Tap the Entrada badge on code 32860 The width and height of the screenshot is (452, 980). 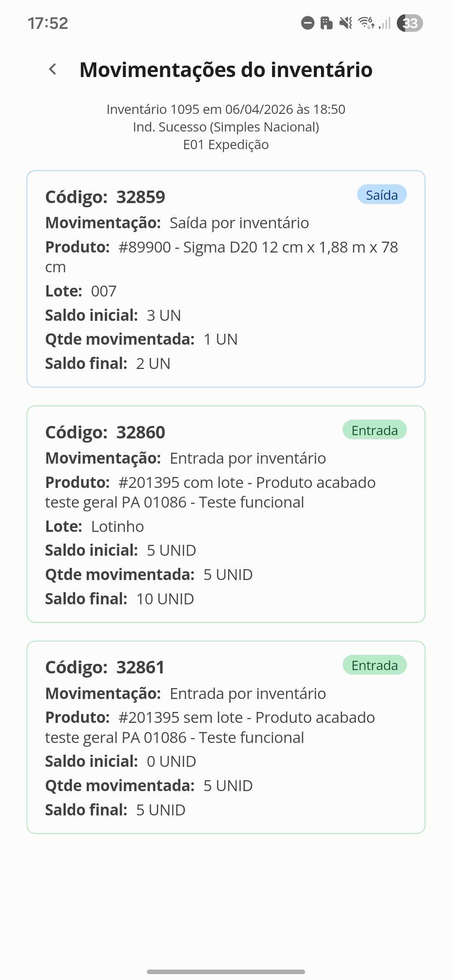pos(375,430)
